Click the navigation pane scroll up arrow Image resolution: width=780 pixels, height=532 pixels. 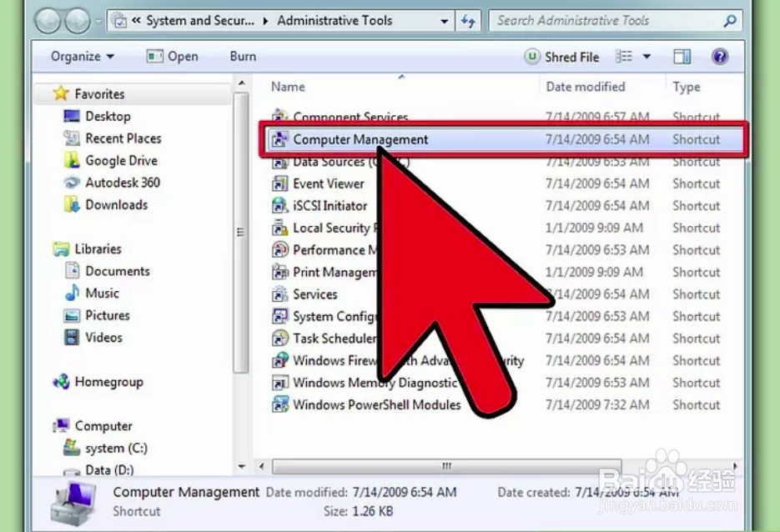coord(242,83)
